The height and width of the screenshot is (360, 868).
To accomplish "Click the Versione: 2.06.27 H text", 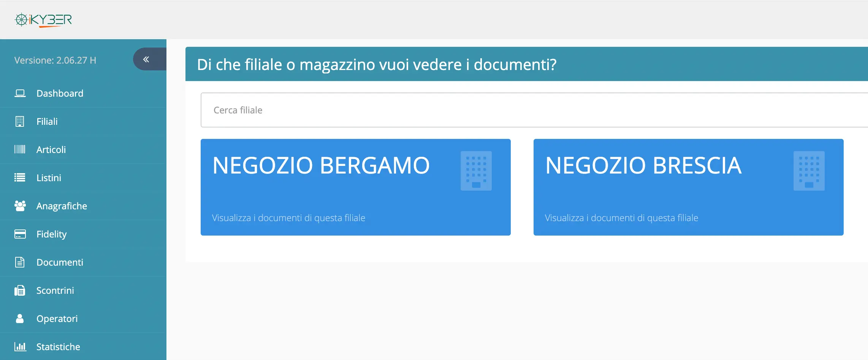I will 55,60.
